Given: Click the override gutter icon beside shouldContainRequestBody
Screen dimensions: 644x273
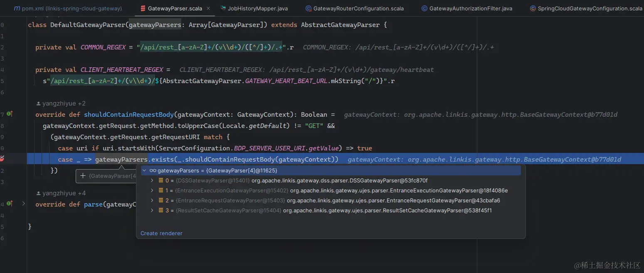Looking at the screenshot, I should (x=10, y=114).
